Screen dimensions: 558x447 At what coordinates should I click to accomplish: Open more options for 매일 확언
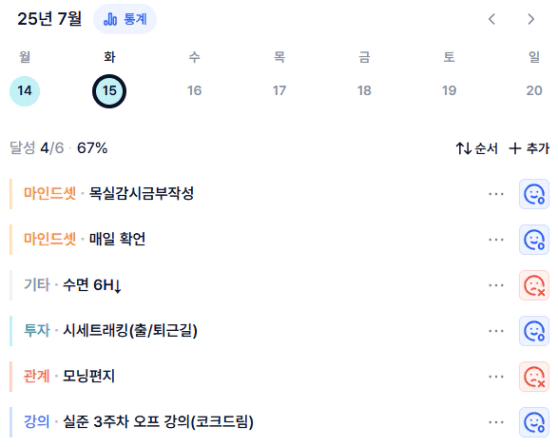click(496, 240)
